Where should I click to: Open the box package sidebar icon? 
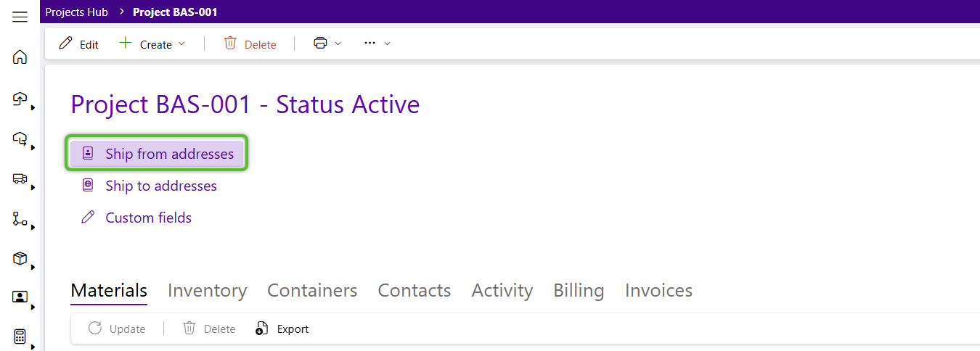click(20, 258)
